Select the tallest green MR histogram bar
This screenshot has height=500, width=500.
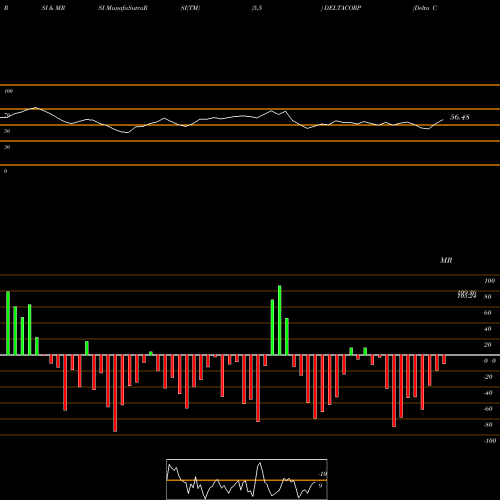click(279, 320)
